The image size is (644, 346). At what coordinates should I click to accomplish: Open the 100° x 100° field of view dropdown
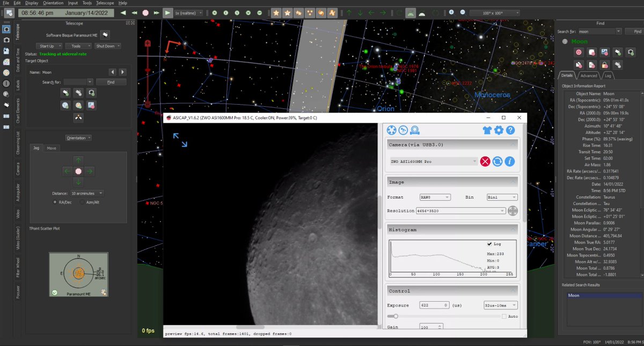(494, 12)
